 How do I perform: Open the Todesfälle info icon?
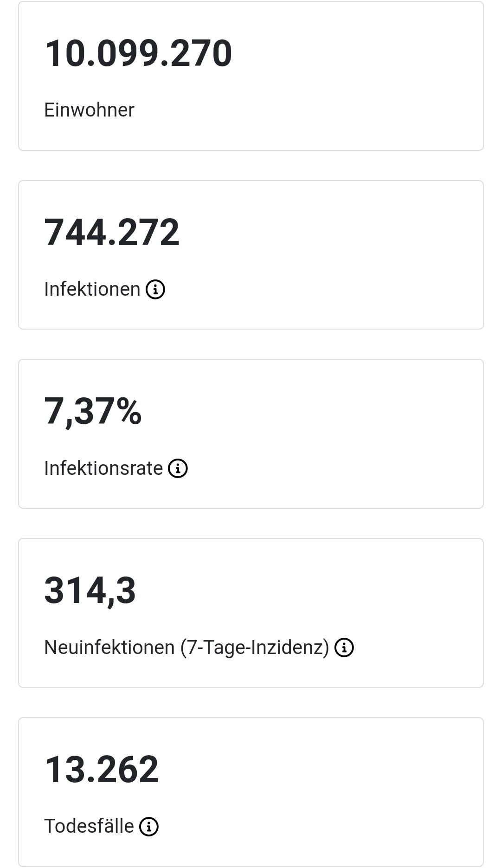click(149, 827)
